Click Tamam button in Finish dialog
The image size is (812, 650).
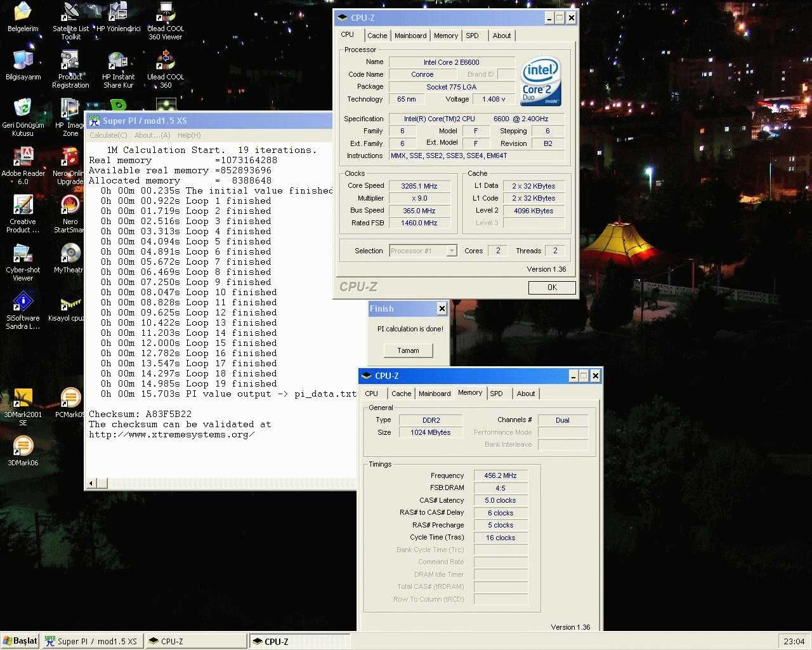(408, 350)
